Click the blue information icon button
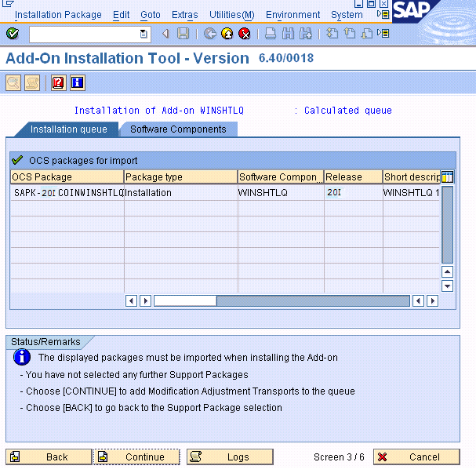 [78, 82]
